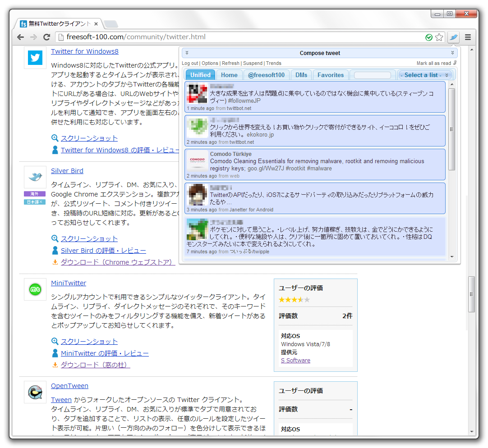Click the OpenTween bird logo icon
Screen dimensions: 488x448
(x=35, y=392)
